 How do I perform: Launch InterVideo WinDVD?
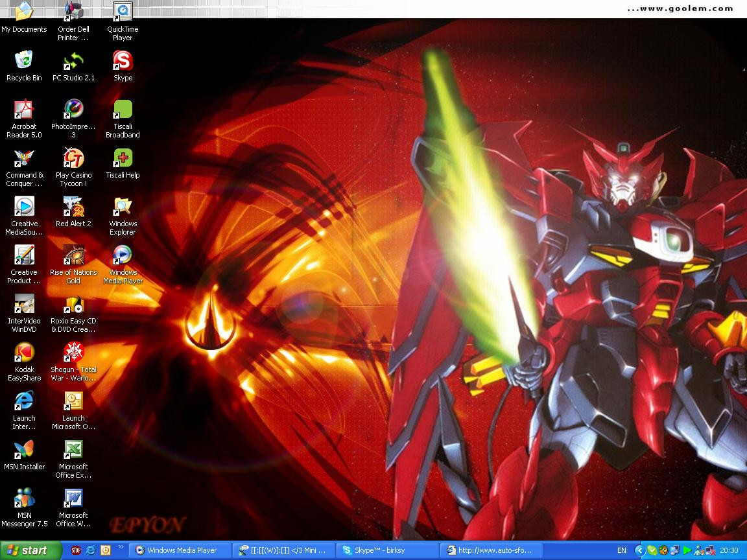(x=24, y=313)
